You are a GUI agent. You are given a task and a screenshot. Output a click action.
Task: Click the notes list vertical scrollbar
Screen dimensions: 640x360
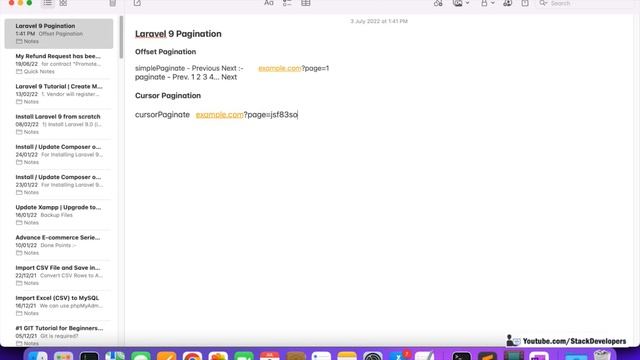[x=121, y=38]
